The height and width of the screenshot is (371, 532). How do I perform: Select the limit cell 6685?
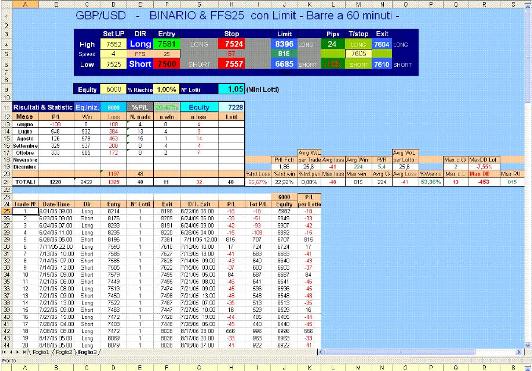(284, 64)
